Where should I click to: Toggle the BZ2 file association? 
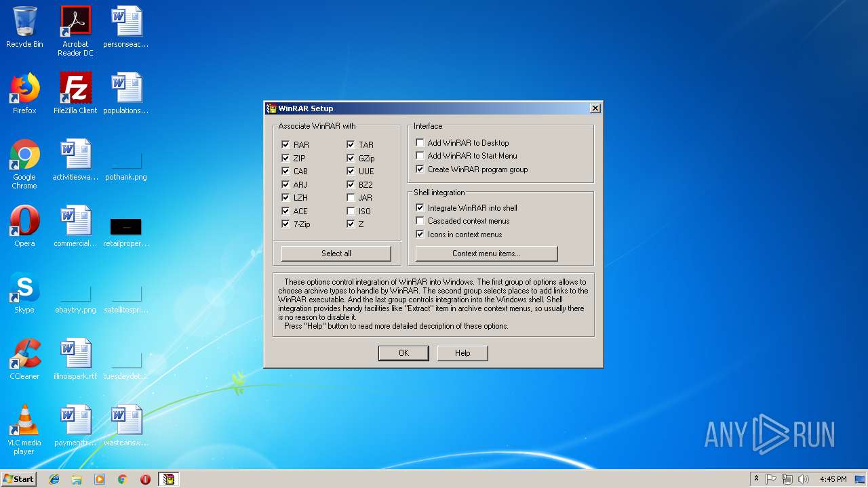point(351,184)
